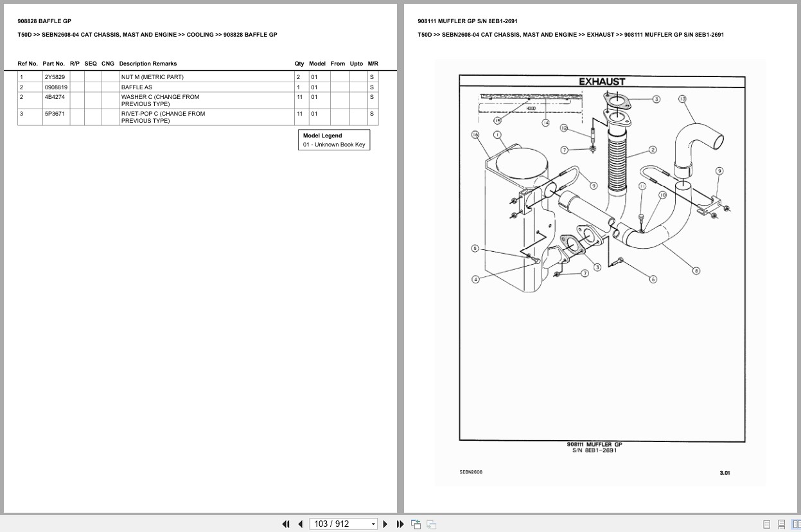Go to the first page
The image size is (801, 532).
point(286,524)
